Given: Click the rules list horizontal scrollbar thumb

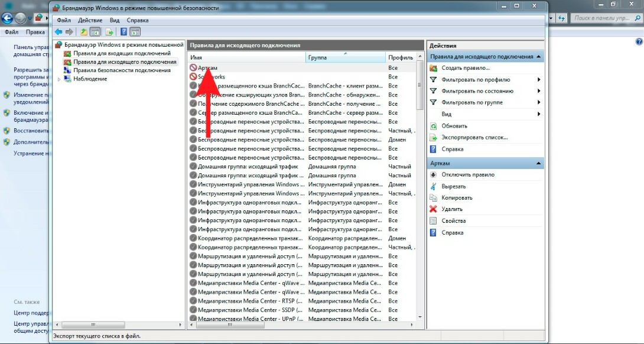Looking at the screenshot, I should click(x=230, y=325).
